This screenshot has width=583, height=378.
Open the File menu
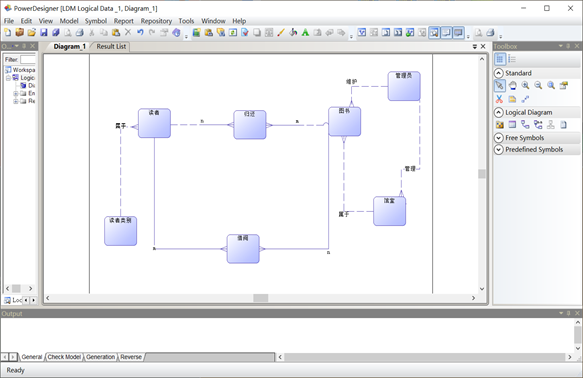click(9, 21)
